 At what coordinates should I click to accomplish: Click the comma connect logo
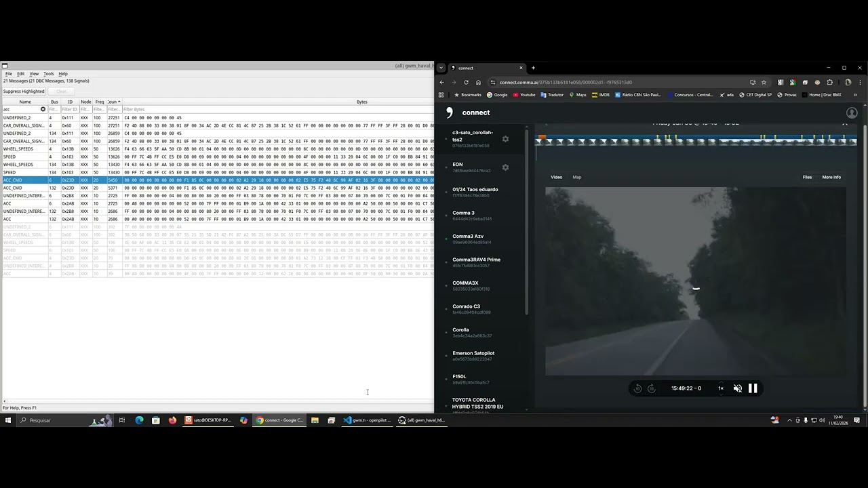(x=449, y=113)
